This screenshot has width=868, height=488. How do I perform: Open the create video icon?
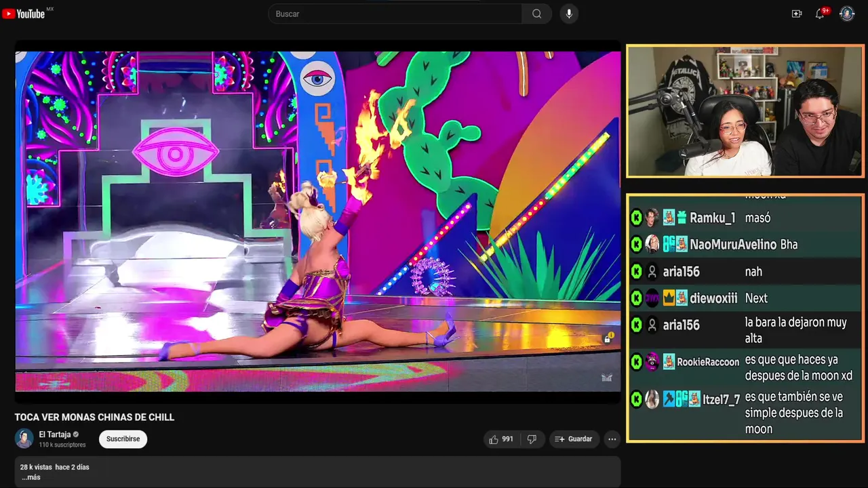797,14
